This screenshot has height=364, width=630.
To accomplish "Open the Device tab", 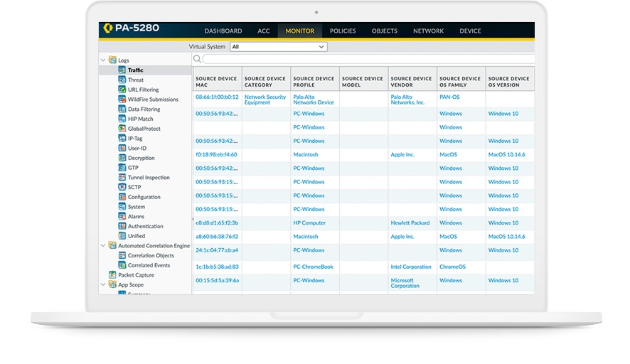I will click(470, 31).
